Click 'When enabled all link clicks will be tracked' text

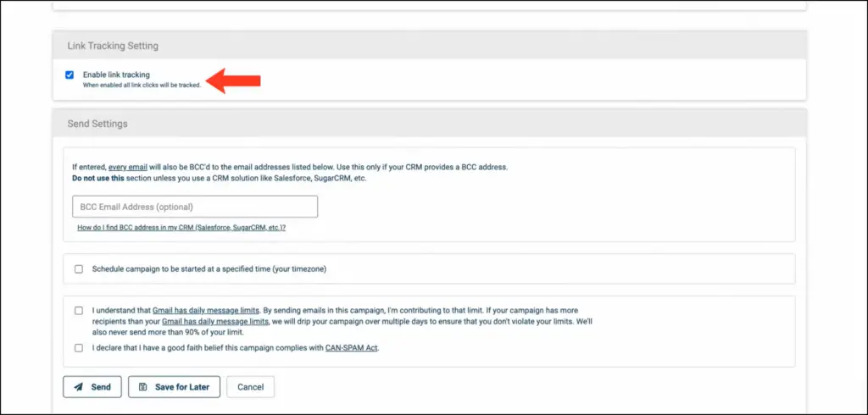142,86
